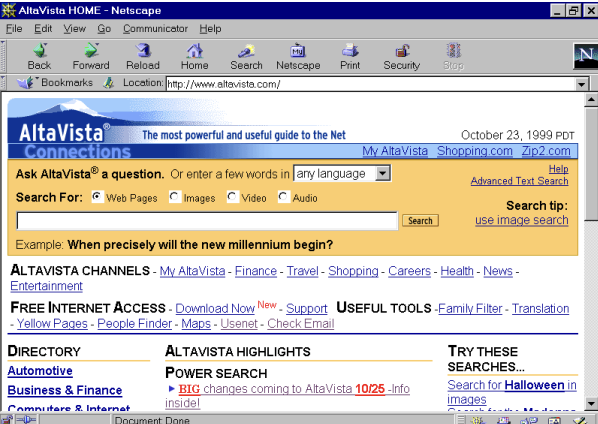Go to Home page icon
The width and height of the screenshot is (598, 424).
click(x=195, y=51)
